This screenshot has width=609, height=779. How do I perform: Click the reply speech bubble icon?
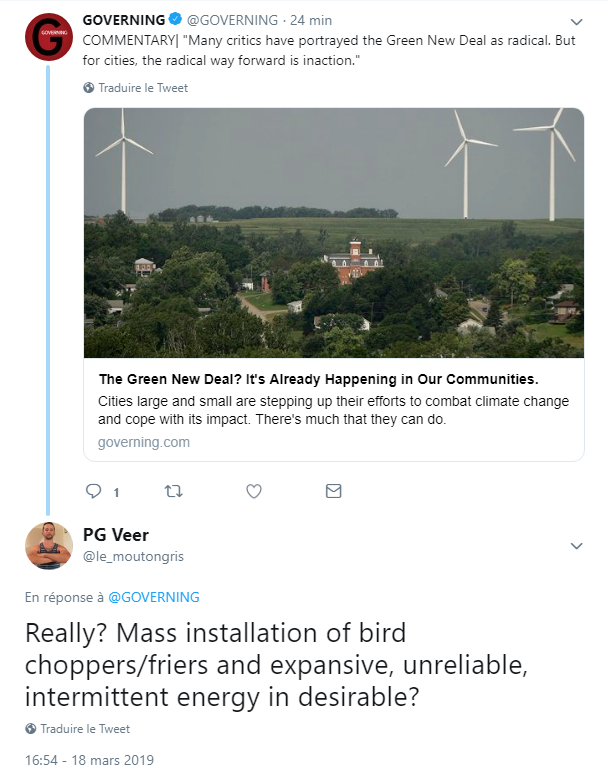point(93,491)
